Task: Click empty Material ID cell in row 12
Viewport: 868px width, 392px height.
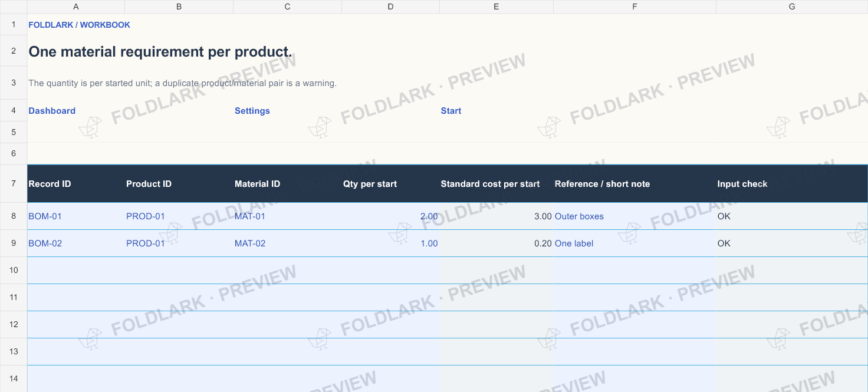Action: [x=288, y=325]
